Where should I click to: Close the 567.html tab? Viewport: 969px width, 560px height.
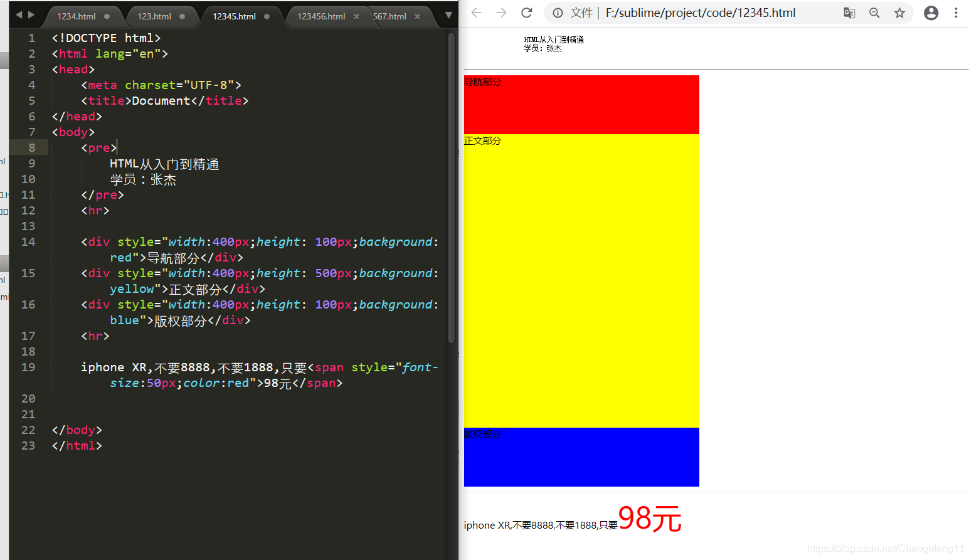417,16
